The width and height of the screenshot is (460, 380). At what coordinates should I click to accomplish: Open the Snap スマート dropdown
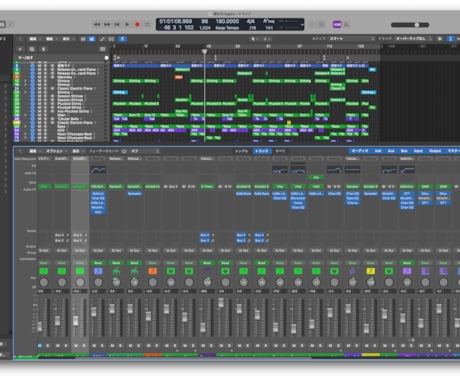[352, 39]
